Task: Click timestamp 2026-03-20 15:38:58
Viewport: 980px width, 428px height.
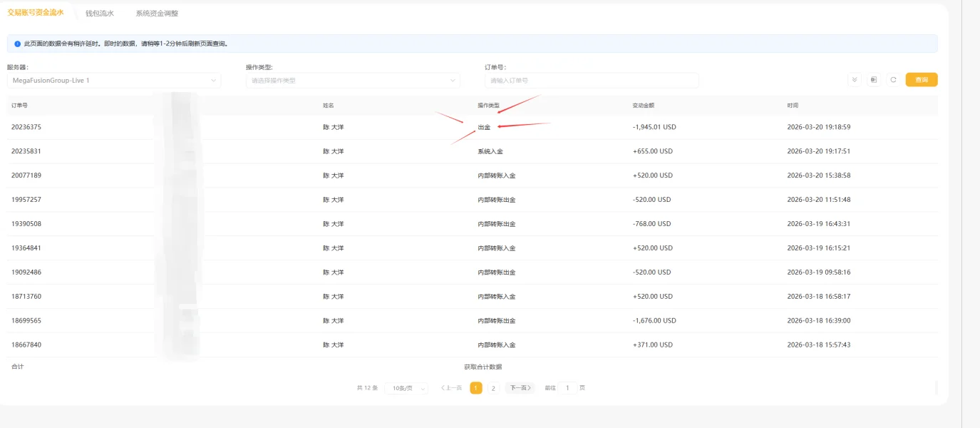Action: coord(819,175)
